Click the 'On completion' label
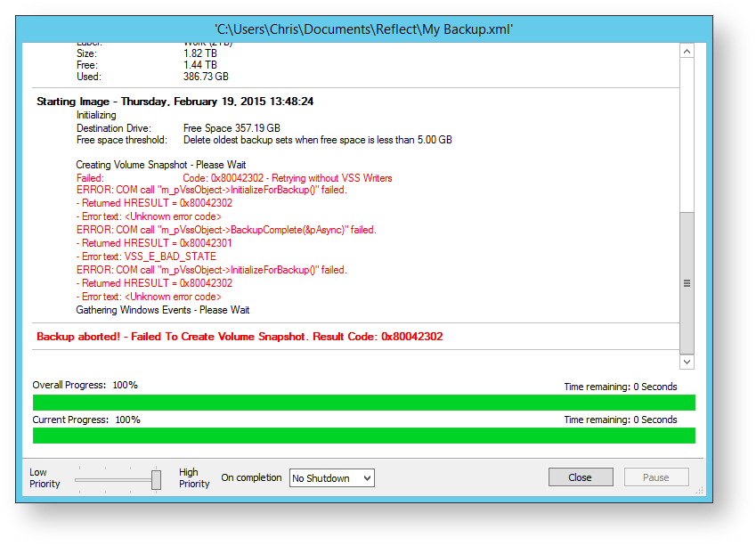 (251, 477)
